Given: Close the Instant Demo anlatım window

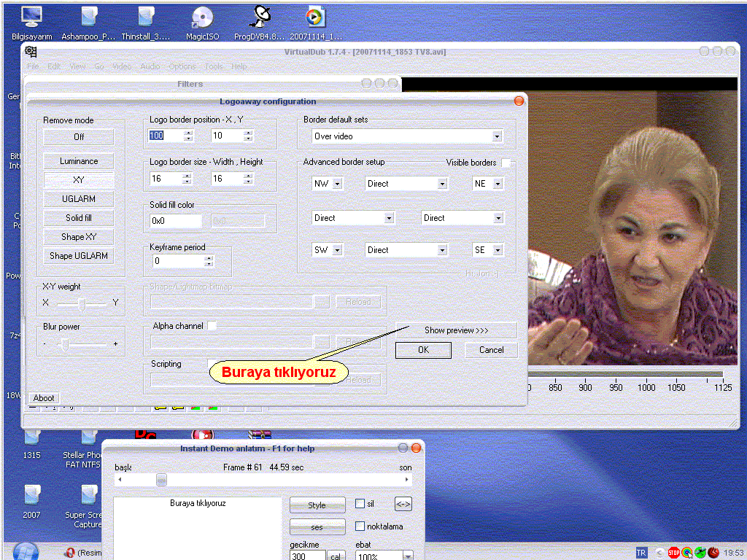Looking at the screenshot, I should point(416,448).
